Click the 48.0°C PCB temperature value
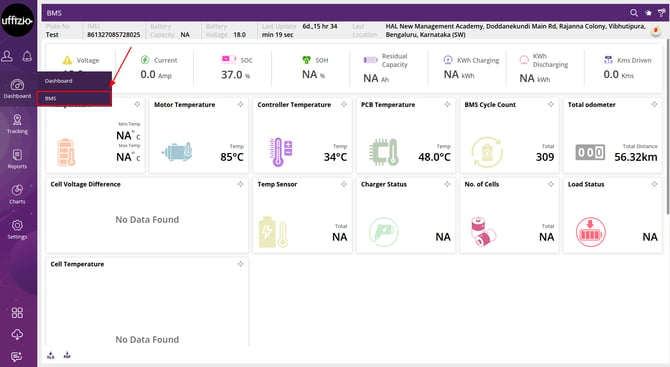The height and width of the screenshot is (367, 670). click(434, 157)
